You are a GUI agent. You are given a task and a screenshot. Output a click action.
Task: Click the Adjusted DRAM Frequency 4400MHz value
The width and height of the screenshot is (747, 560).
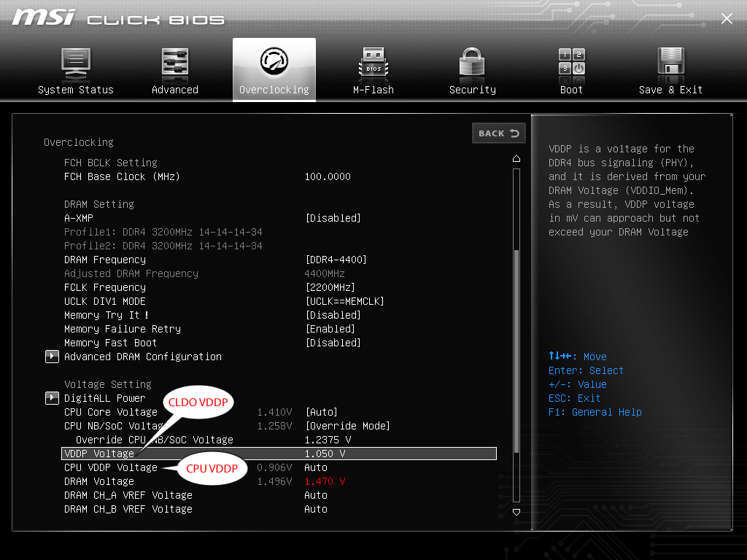click(325, 274)
